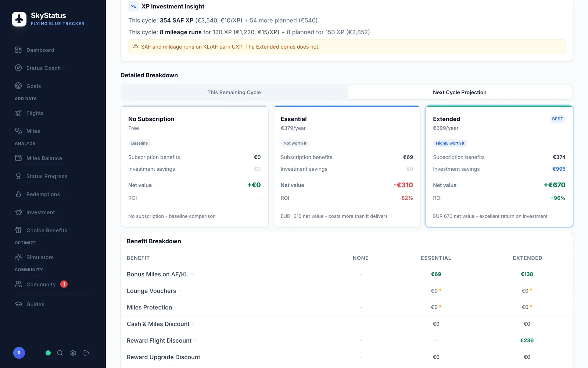The width and height of the screenshot is (588, 368).
Task: Click the ESSENTIAL column header
Action: (436, 258)
